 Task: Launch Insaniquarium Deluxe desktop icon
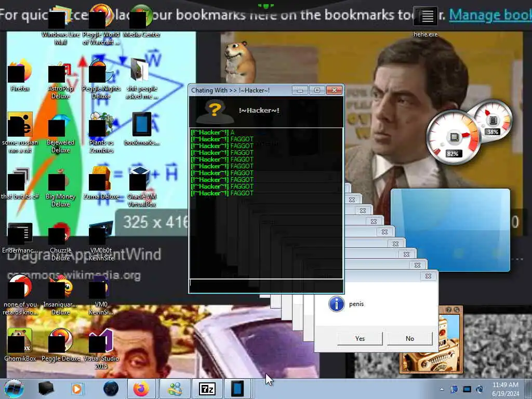[x=60, y=295]
